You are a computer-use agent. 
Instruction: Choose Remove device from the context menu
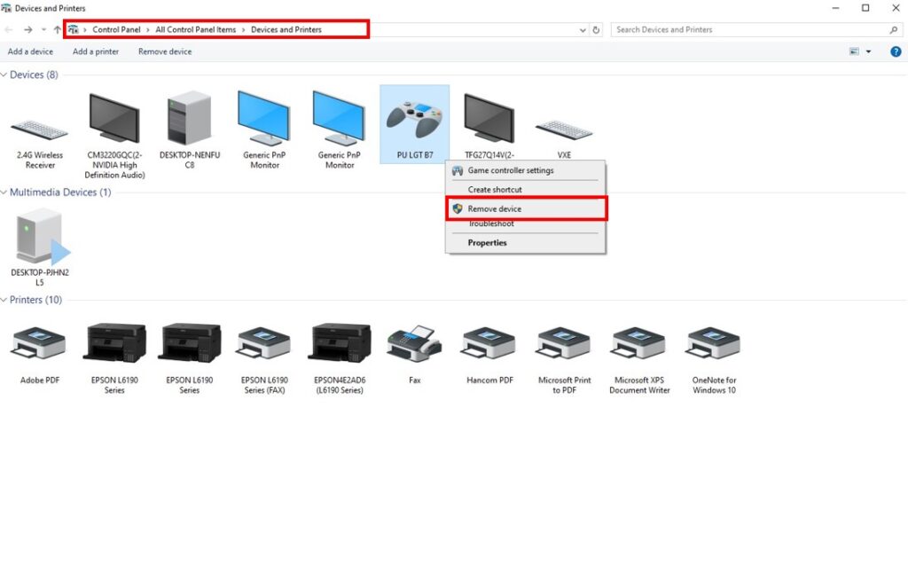tap(494, 209)
